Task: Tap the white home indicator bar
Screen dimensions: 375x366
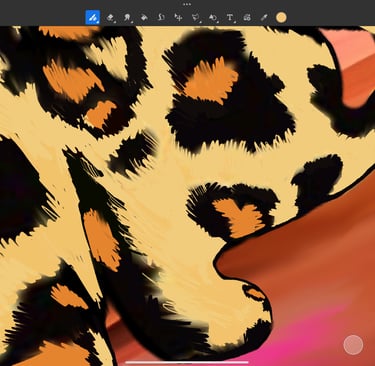Action: [187, 362]
